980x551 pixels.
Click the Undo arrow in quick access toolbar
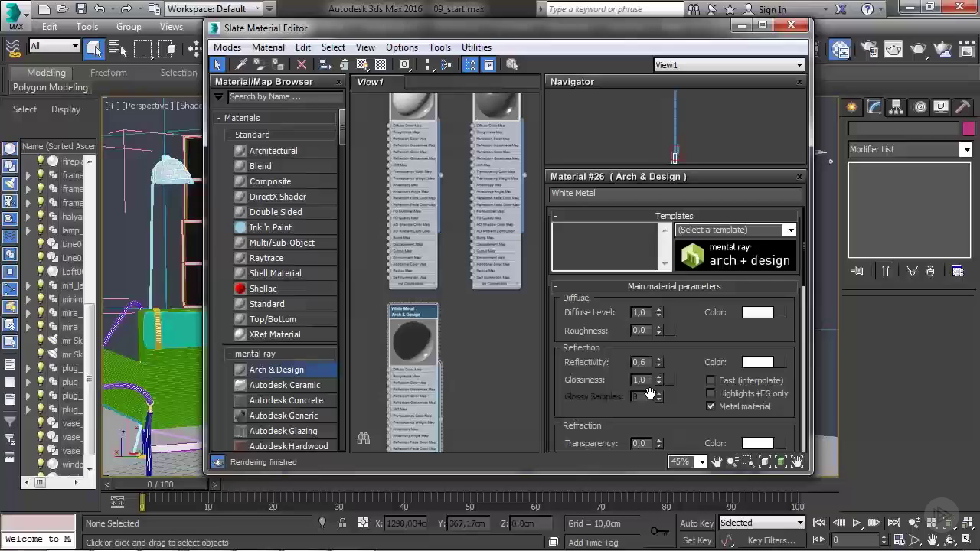click(100, 9)
